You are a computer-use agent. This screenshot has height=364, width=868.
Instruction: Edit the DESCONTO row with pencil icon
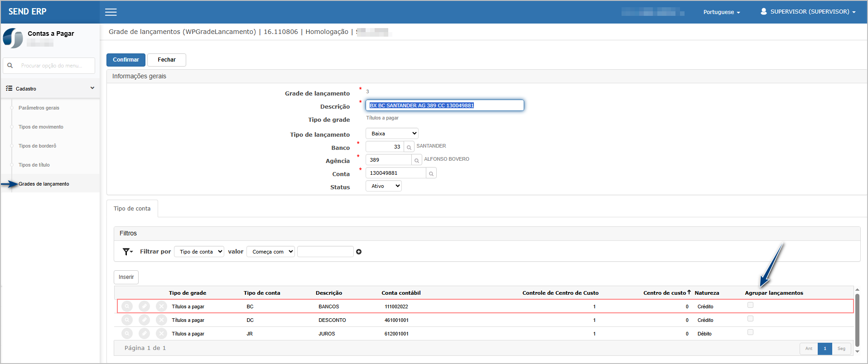click(x=144, y=320)
